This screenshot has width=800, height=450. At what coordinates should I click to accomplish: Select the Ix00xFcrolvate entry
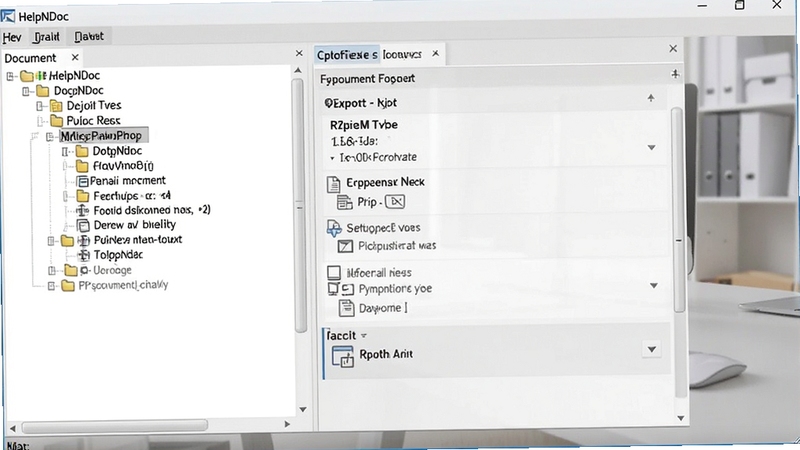click(x=378, y=158)
